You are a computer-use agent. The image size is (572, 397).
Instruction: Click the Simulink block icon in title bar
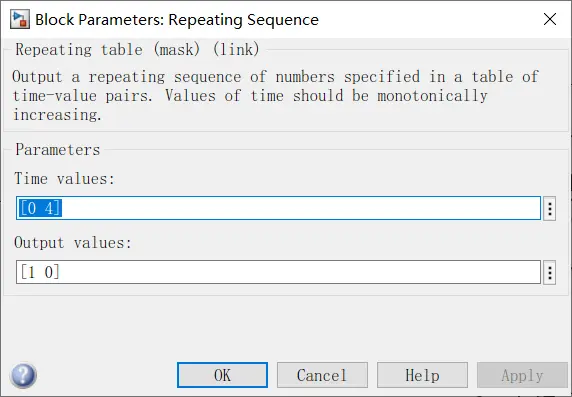[19, 19]
